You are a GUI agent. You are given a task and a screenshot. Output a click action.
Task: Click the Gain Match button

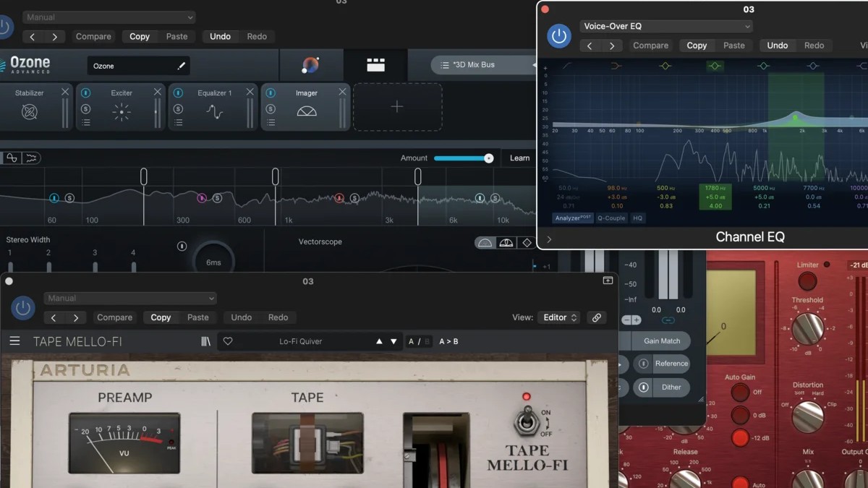pos(661,341)
